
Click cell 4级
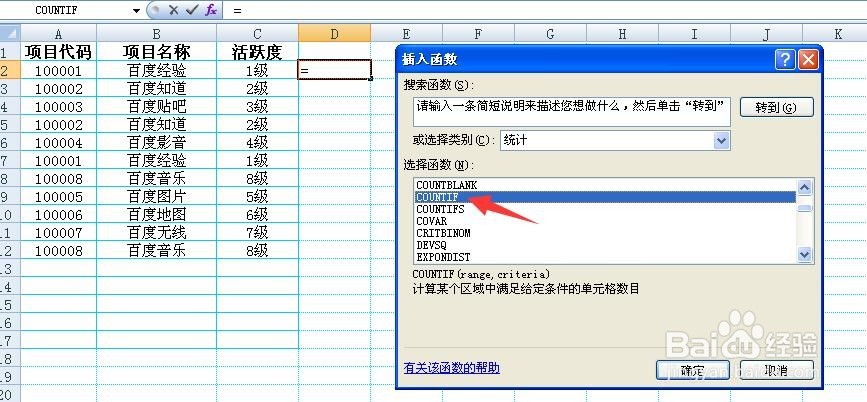(x=257, y=143)
